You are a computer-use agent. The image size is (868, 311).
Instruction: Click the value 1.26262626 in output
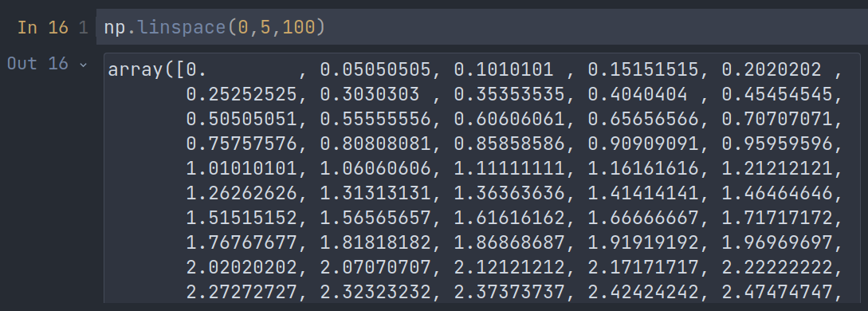(x=242, y=193)
